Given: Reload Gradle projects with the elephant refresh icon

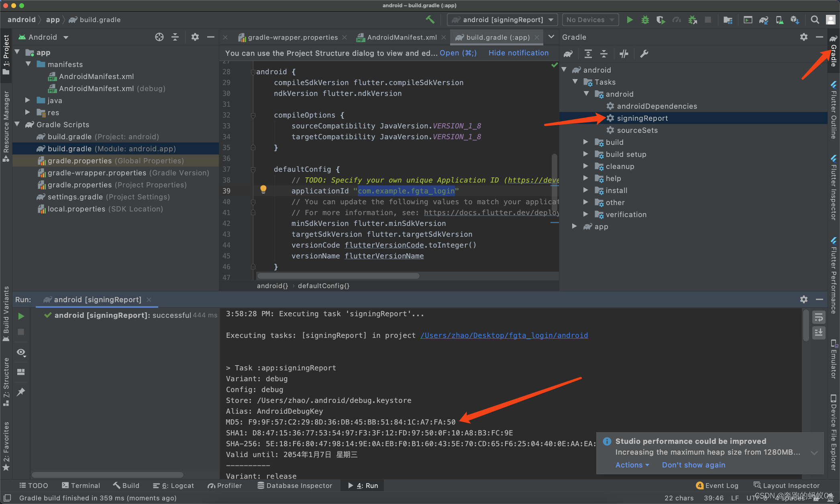Looking at the screenshot, I should click(568, 54).
